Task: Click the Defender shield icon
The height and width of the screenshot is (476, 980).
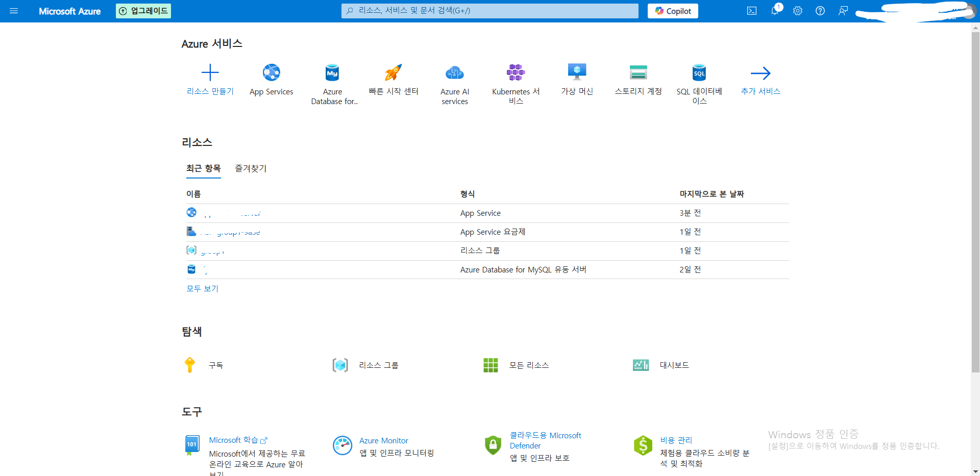Action: pyautogui.click(x=493, y=445)
